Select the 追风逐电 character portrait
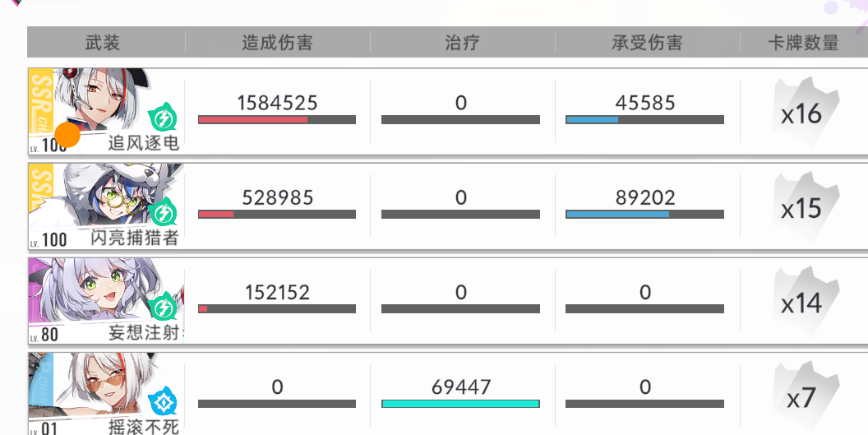Viewport: 868px width, 435px height. pyautogui.click(x=106, y=111)
